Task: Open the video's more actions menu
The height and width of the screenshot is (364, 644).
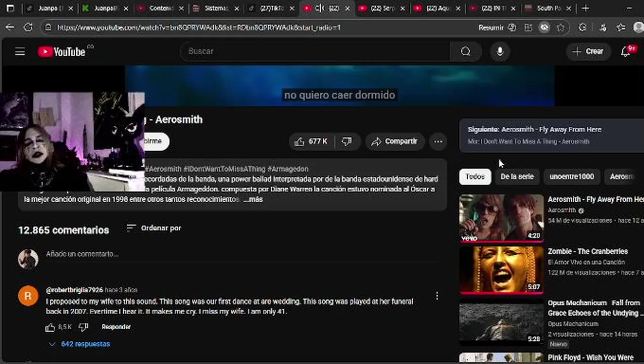Action: pyautogui.click(x=438, y=142)
